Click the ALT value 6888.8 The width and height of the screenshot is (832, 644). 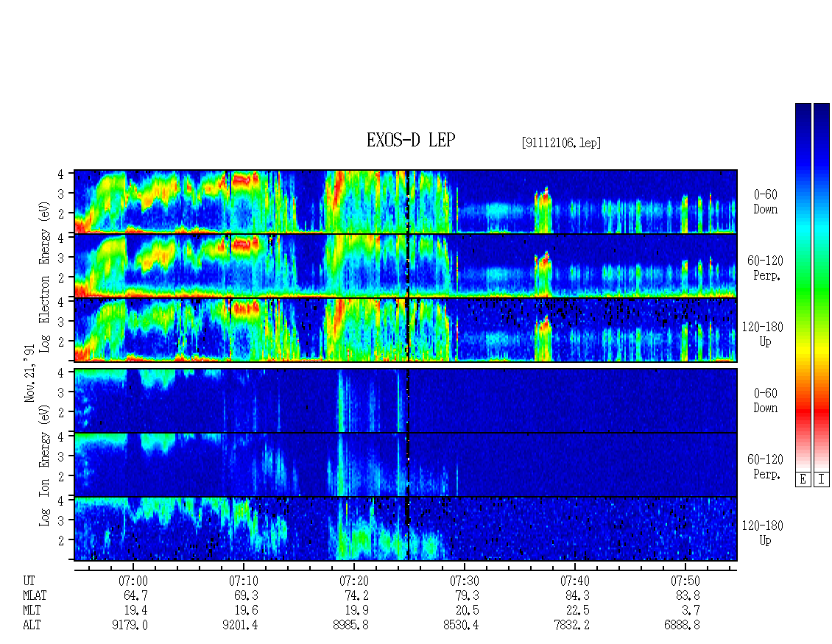click(x=683, y=626)
